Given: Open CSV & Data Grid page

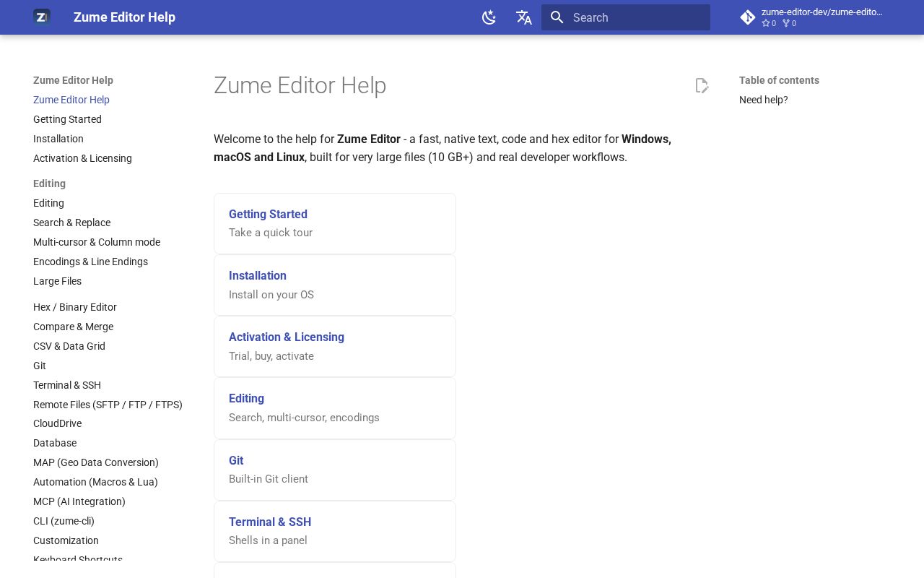Looking at the screenshot, I should point(69,346).
